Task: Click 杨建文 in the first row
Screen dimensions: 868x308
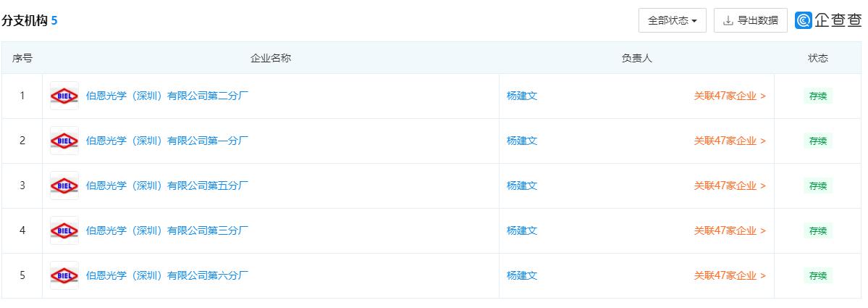Action: pos(521,96)
